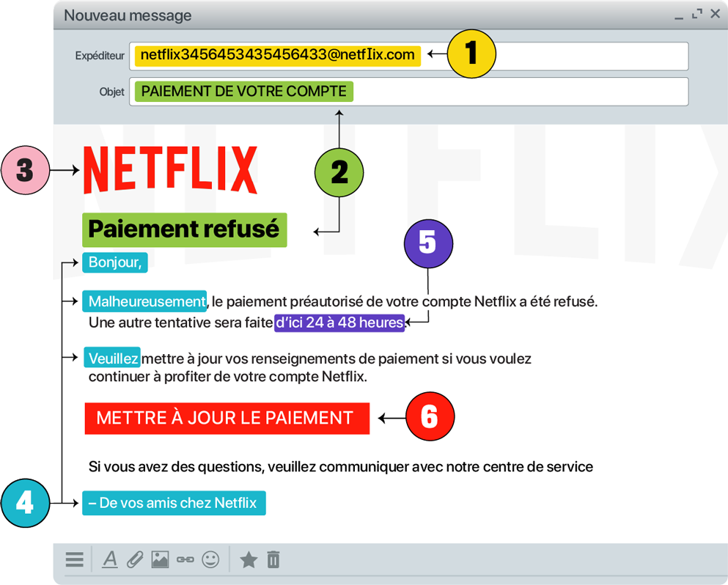Expand the Nouveau message window to fullscreen
The image size is (728, 585).
pos(697,13)
